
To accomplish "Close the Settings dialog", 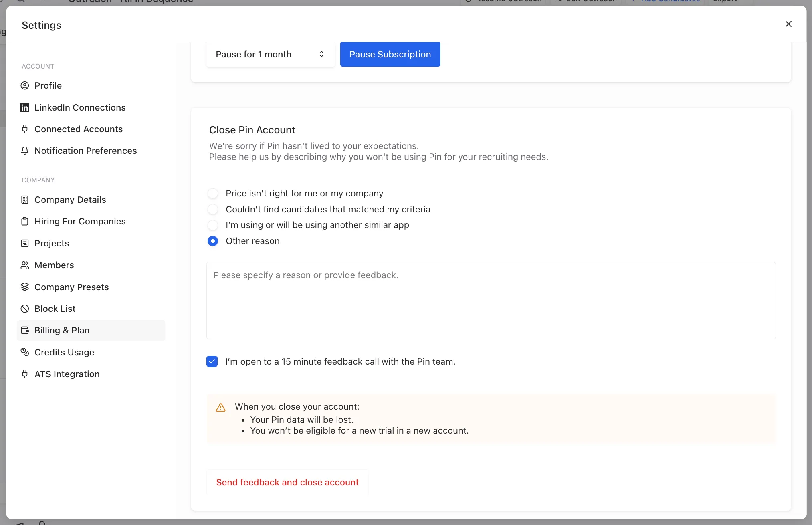I will [788, 24].
